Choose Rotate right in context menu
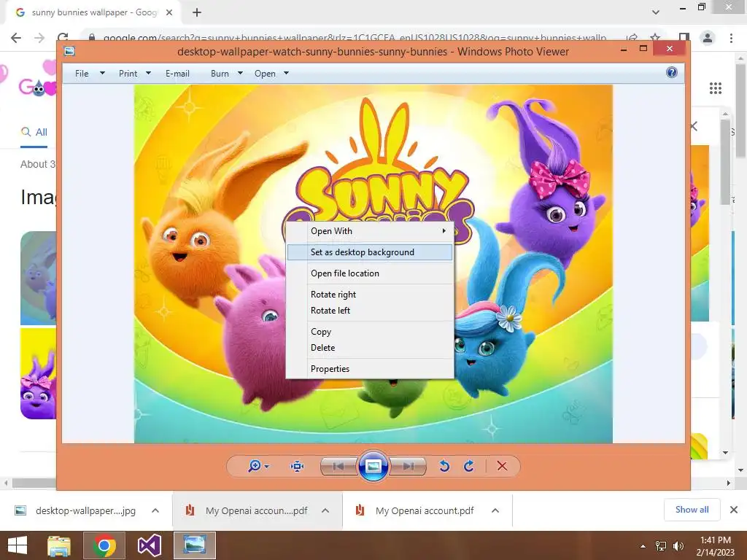Screen dimensions: 747x560 coord(369,295)
